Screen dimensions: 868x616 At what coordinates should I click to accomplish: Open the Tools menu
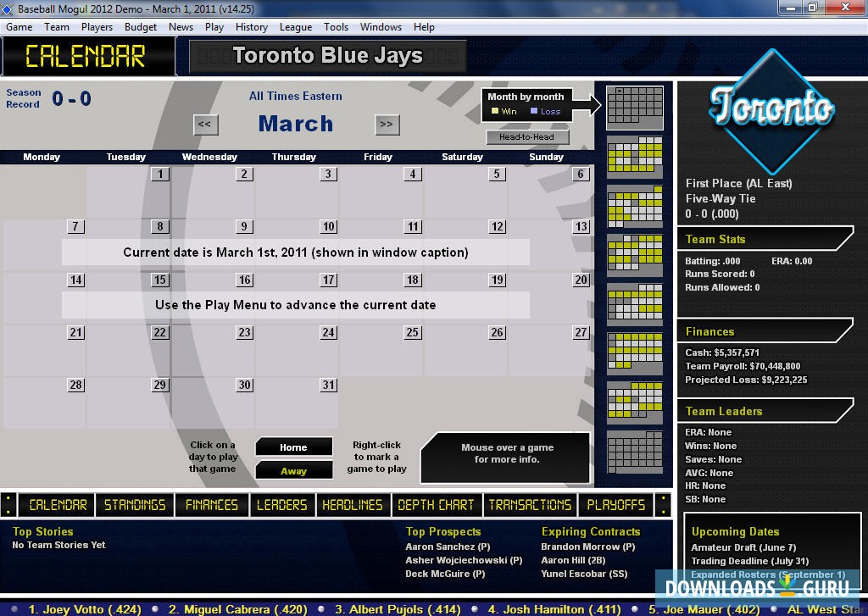337,26
